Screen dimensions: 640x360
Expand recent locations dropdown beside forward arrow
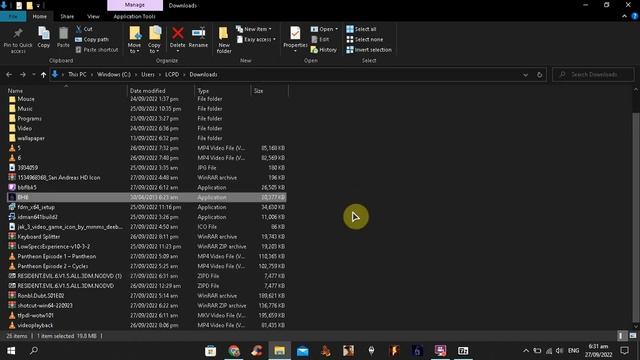tap(33, 75)
